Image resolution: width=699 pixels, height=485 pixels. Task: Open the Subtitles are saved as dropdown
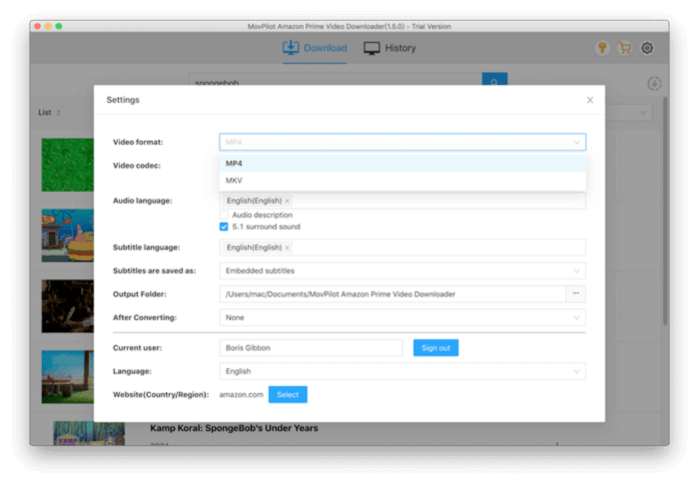[402, 271]
